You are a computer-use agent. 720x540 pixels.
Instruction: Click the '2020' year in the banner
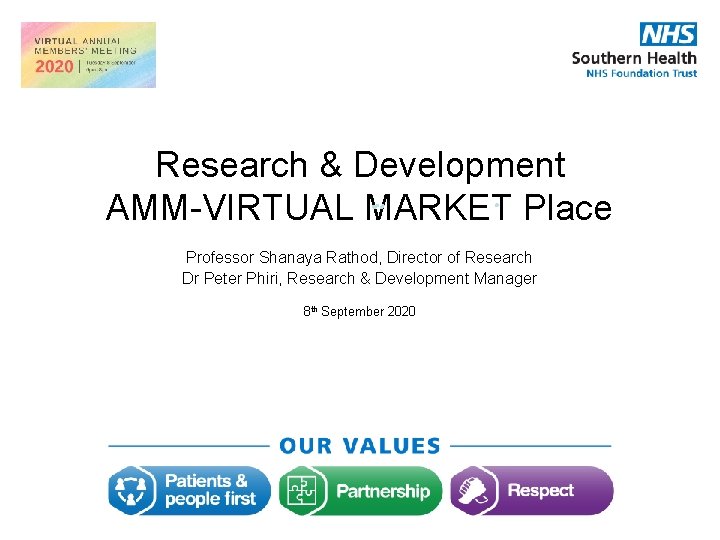click(54, 67)
